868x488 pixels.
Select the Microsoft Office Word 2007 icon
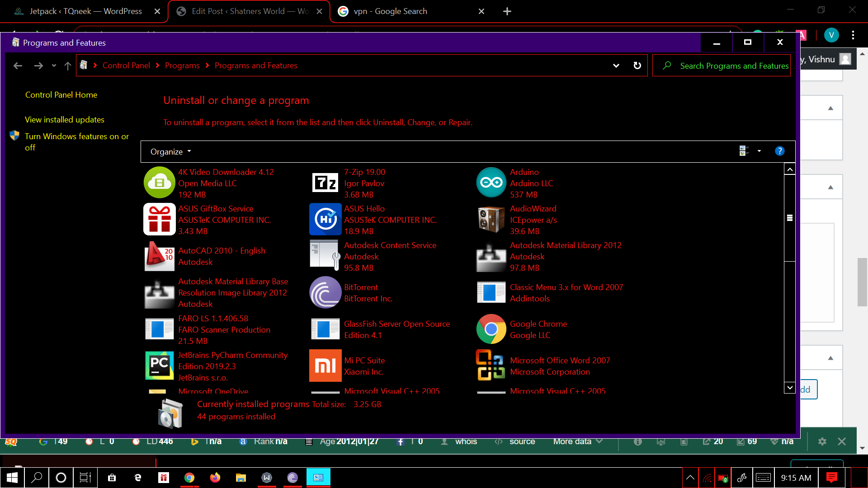click(491, 366)
